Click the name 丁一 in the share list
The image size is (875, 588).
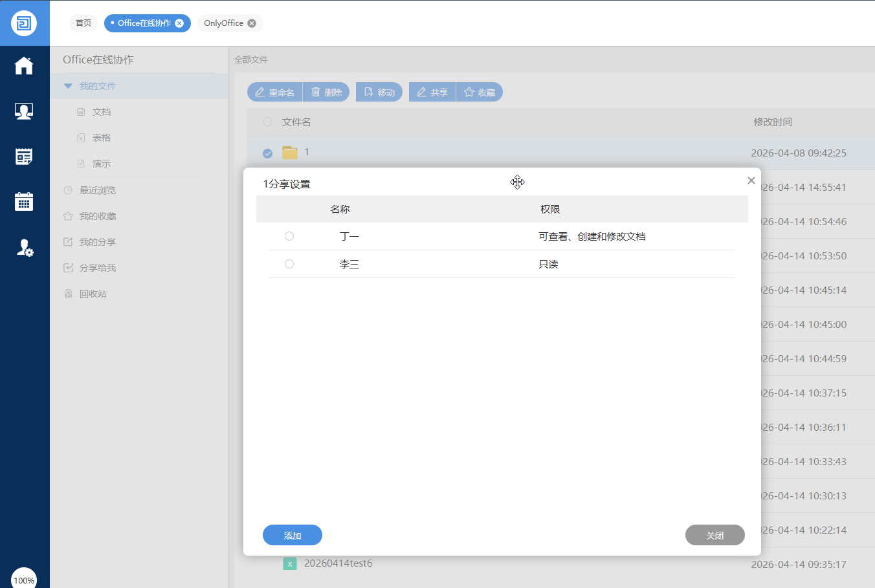point(349,236)
